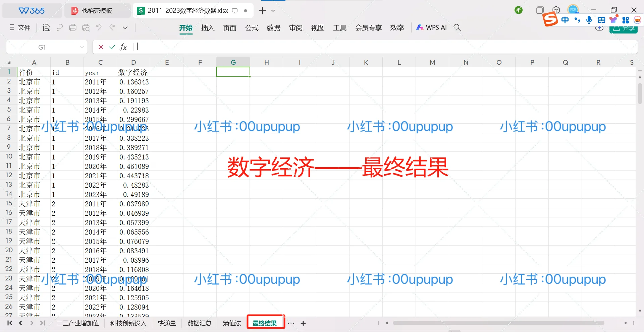Confirm cell entry with the green checkmark

[x=112, y=47]
